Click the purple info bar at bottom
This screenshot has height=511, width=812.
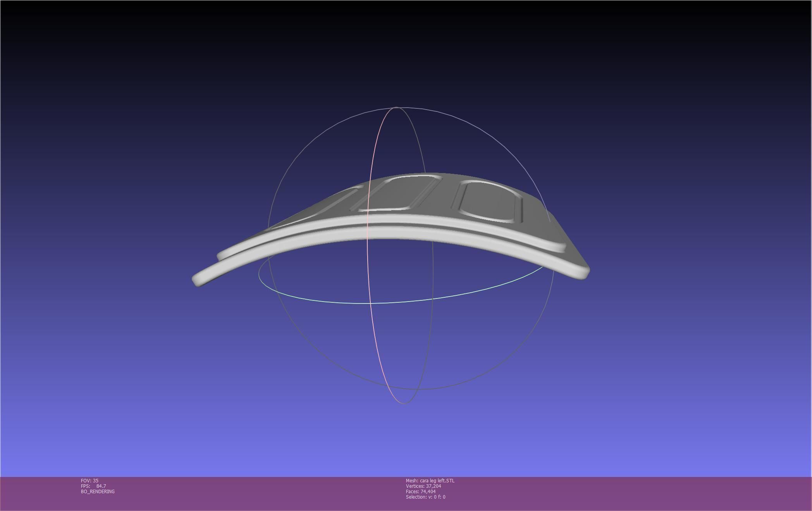click(620, 494)
